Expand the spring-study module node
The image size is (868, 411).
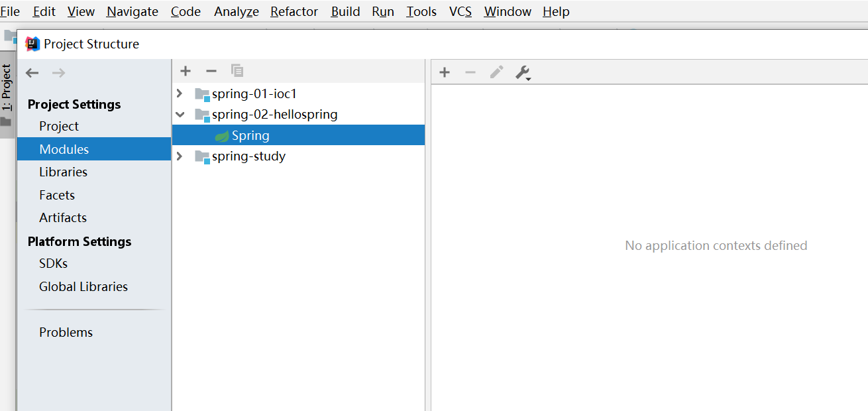[x=180, y=156]
